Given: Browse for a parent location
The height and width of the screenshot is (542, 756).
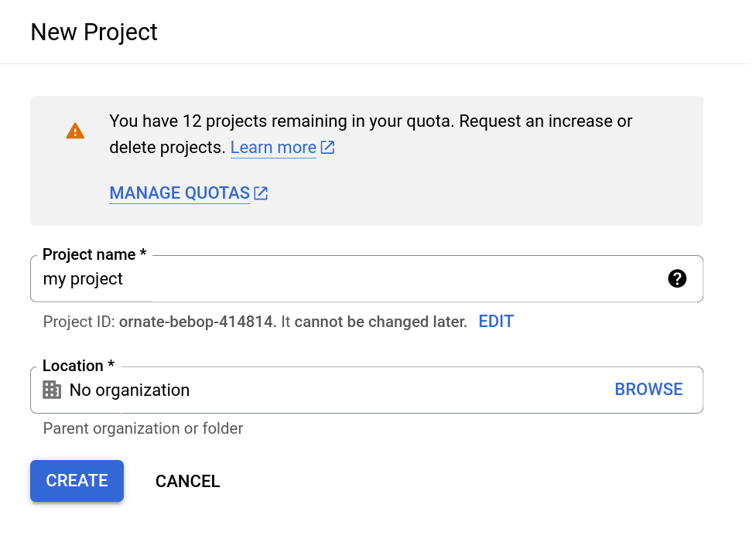Looking at the screenshot, I should tap(648, 390).
